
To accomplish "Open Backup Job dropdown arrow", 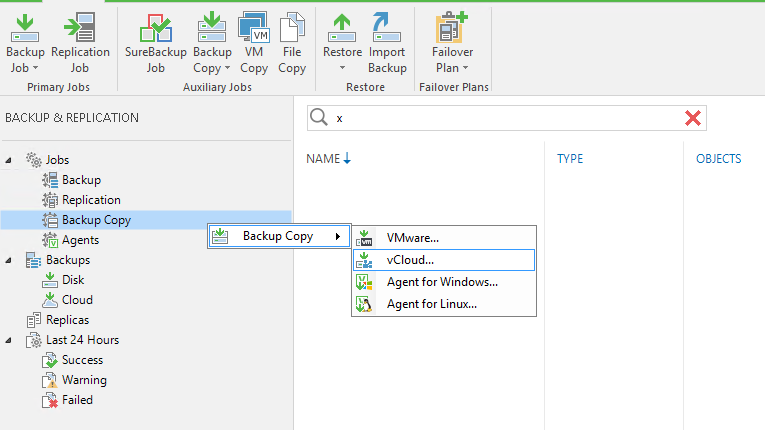I will [35, 68].
